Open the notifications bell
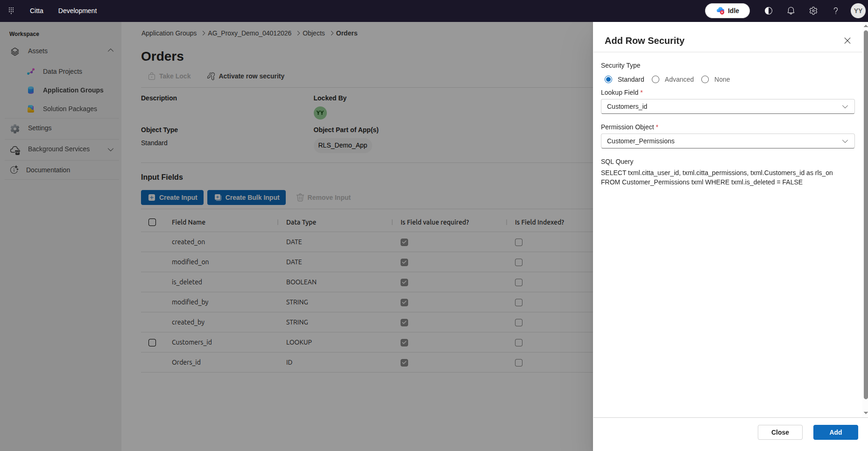The height and width of the screenshot is (451, 868). (x=790, y=11)
